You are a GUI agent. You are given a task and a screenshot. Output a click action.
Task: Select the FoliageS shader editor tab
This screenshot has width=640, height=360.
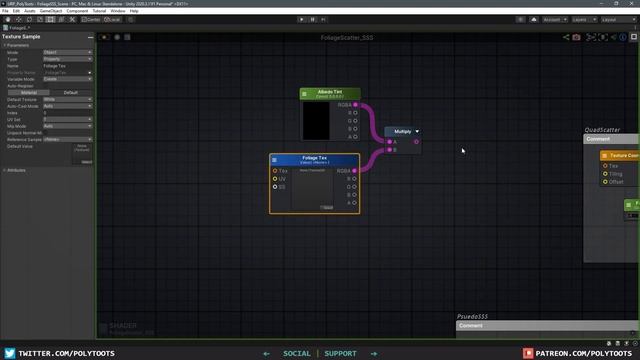17,28
